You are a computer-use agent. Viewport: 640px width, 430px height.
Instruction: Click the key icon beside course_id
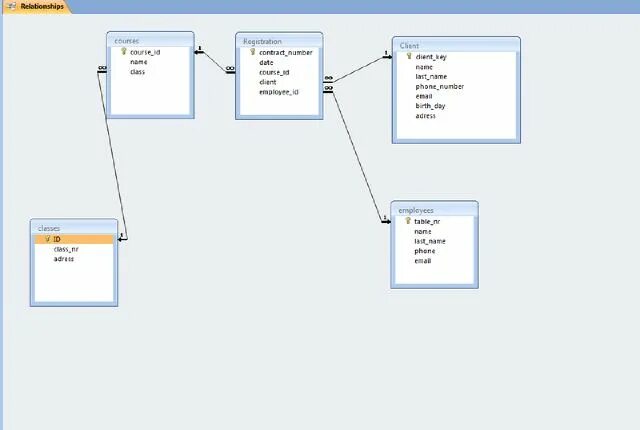pyautogui.click(x=124, y=51)
